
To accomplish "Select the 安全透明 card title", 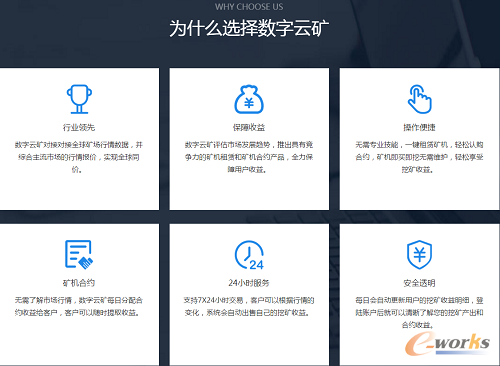I will click(419, 283).
